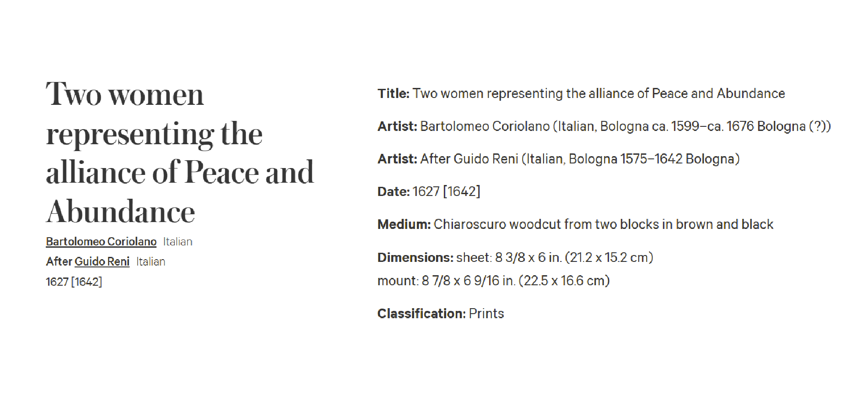Select the Bartolomeo Coriolano artist detail line
This screenshot has width=868, height=413.
click(604, 126)
